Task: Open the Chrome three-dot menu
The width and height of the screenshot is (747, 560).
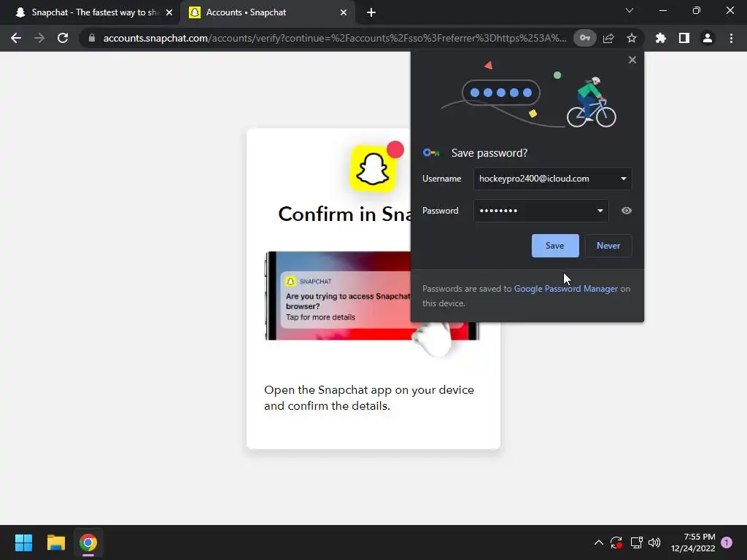Action: click(731, 38)
